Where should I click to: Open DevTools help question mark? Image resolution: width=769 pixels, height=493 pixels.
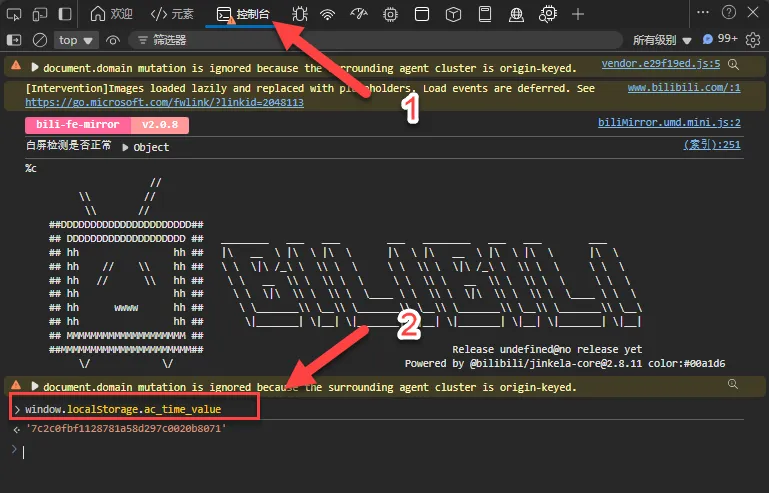coord(729,12)
